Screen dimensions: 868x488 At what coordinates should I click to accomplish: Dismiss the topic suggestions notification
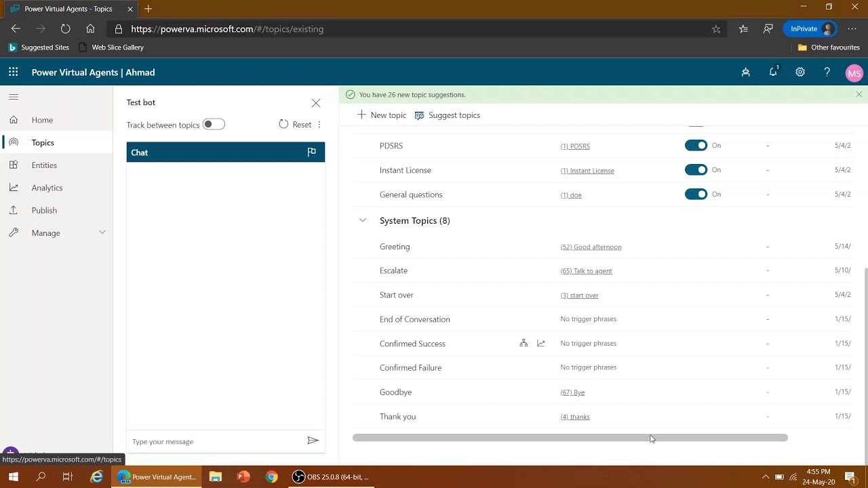(859, 95)
